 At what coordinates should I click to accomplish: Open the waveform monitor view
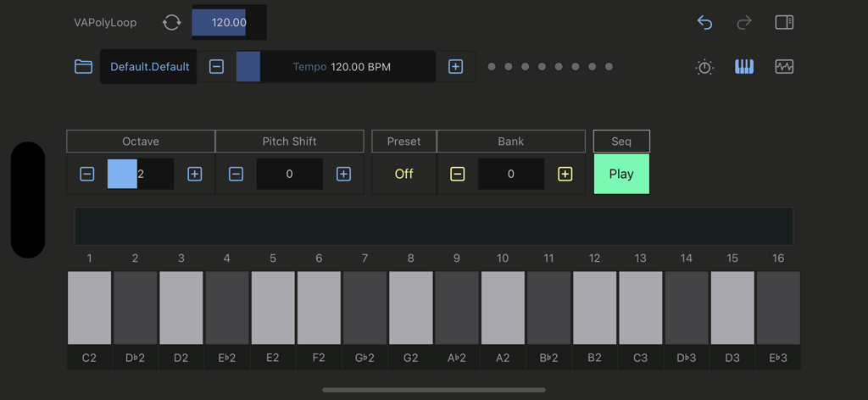784,67
